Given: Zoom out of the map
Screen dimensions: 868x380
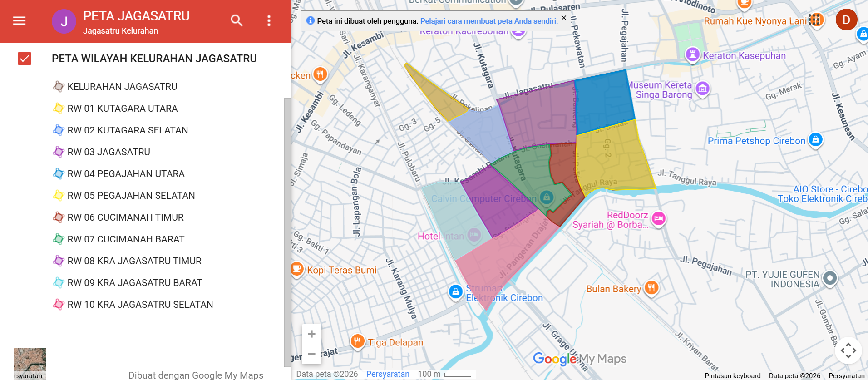Looking at the screenshot, I should [311, 354].
